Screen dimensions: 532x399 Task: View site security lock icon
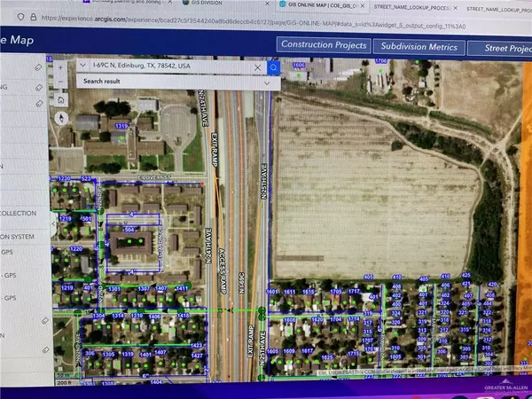coord(34,17)
